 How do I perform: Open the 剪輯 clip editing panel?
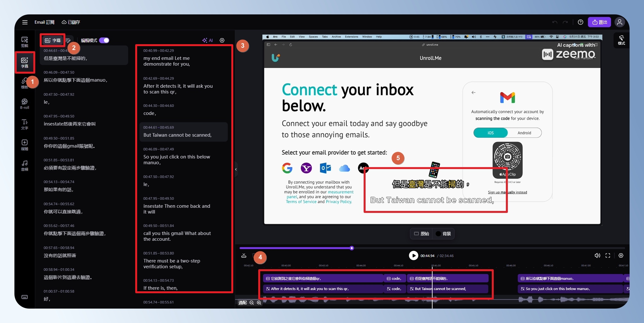click(25, 42)
